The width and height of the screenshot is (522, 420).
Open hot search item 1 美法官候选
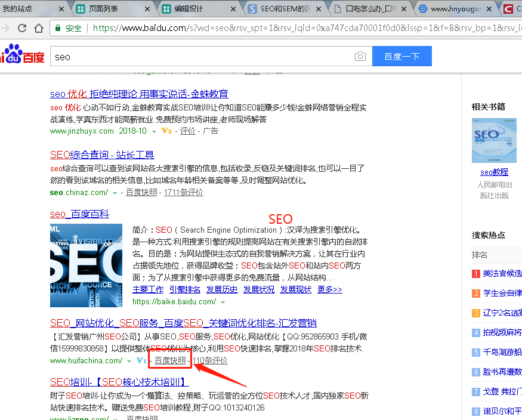click(x=502, y=274)
